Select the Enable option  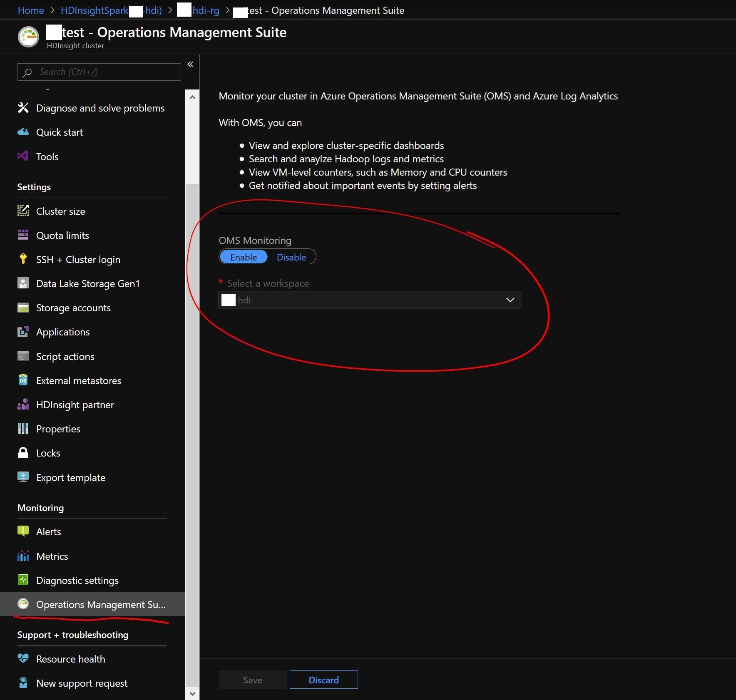pyautogui.click(x=243, y=257)
